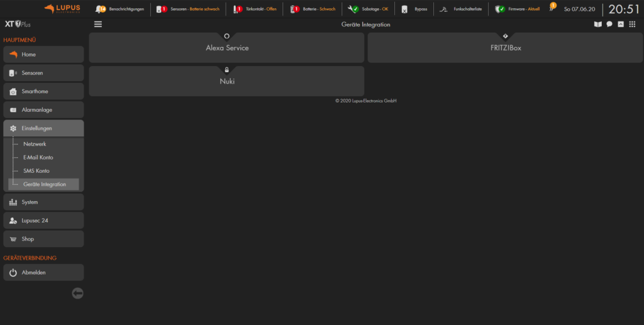Collapse sidebar with the left arrow
644x325 pixels.
[77, 293]
